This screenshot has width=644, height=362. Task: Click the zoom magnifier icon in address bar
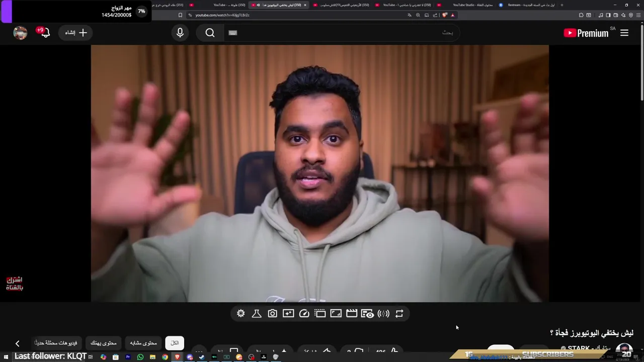(418, 15)
